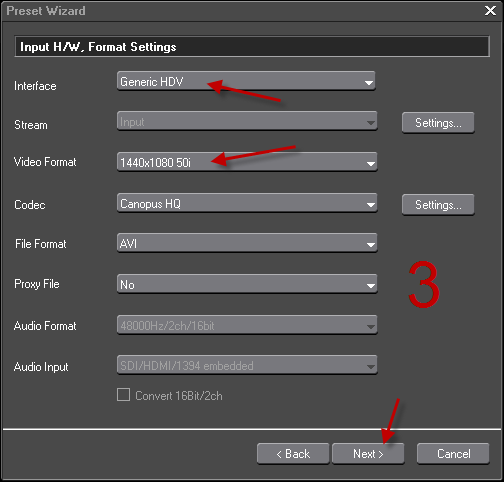Enable the Convert 16Bit/2ch checkbox
The height and width of the screenshot is (482, 504).
coord(123,395)
